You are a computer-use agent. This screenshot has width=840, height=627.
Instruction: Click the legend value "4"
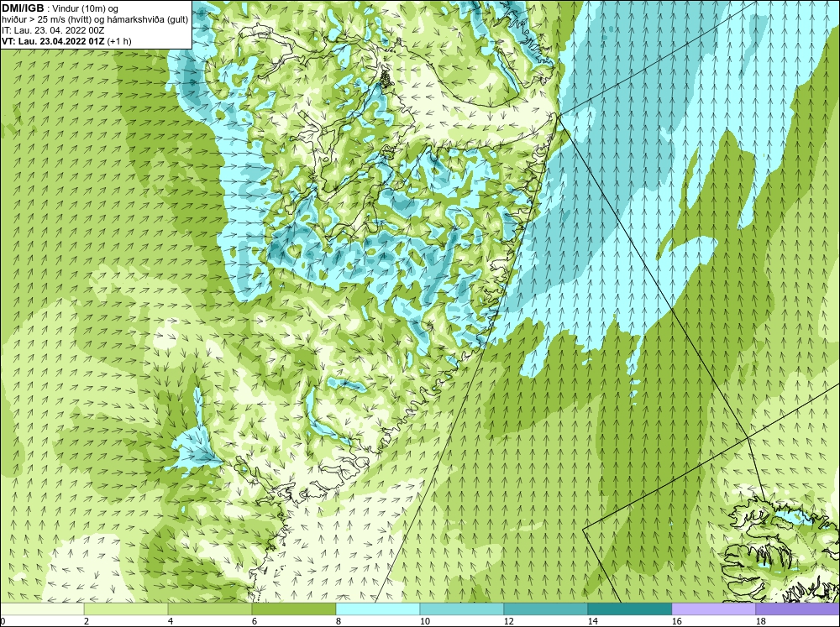[x=171, y=621]
